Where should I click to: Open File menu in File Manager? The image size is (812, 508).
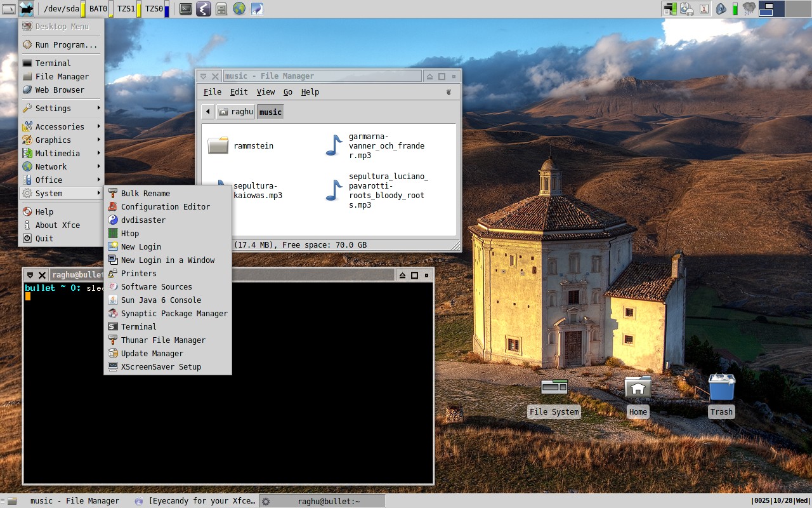(x=213, y=92)
